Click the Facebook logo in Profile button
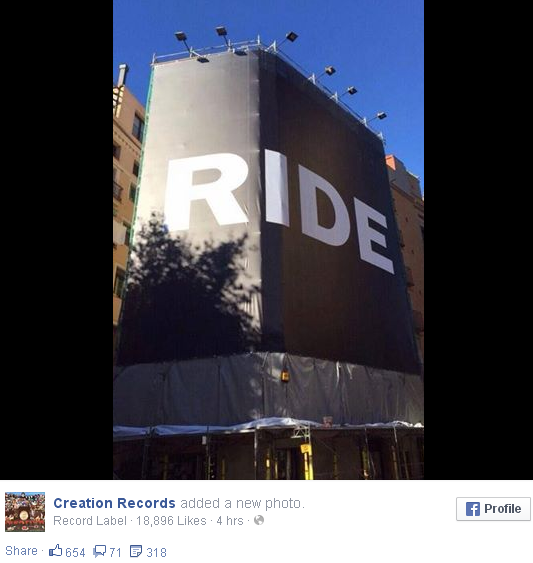This screenshot has width=533, height=563. [x=473, y=509]
